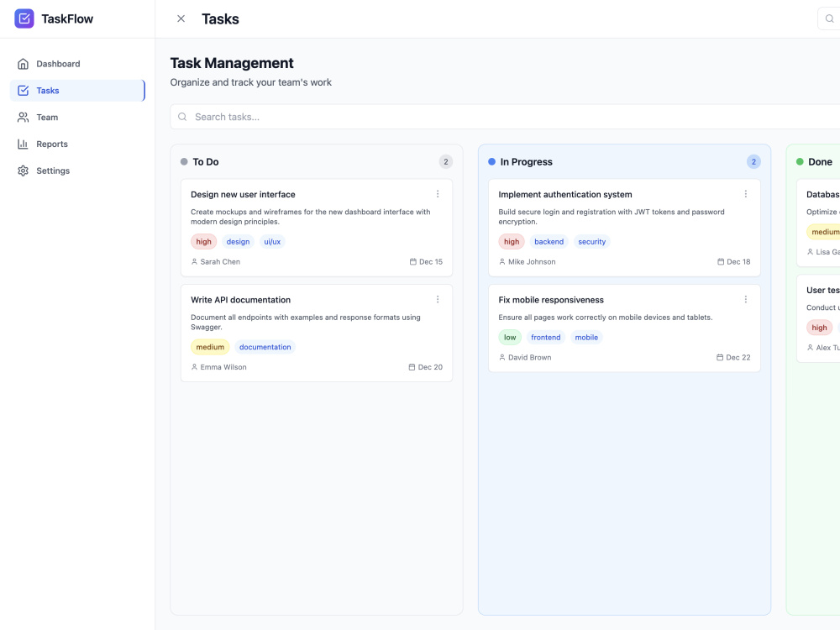Click the magnifier icon in Search tasks field
The height and width of the screenshot is (630, 840).
(x=182, y=117)
